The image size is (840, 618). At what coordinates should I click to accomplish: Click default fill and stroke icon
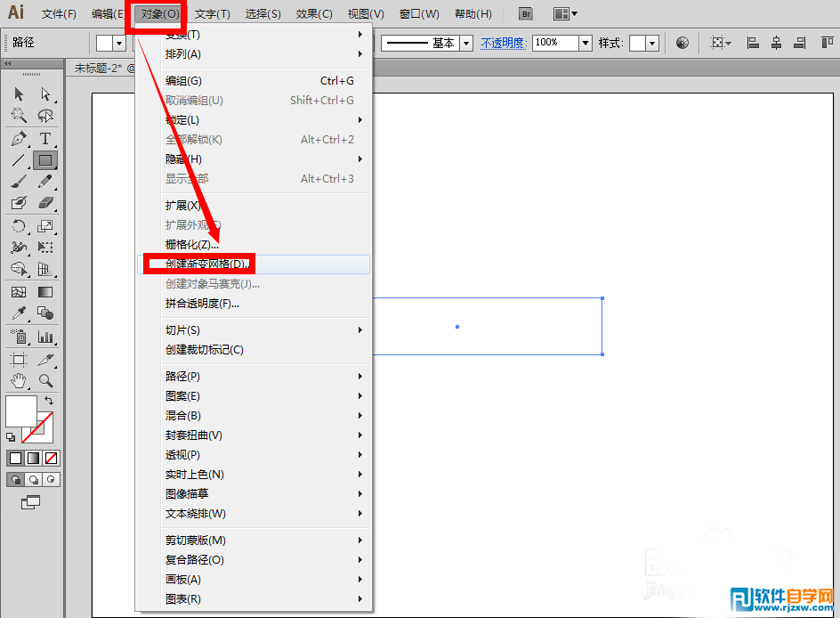pyautogui.click(x=11, y=437)
